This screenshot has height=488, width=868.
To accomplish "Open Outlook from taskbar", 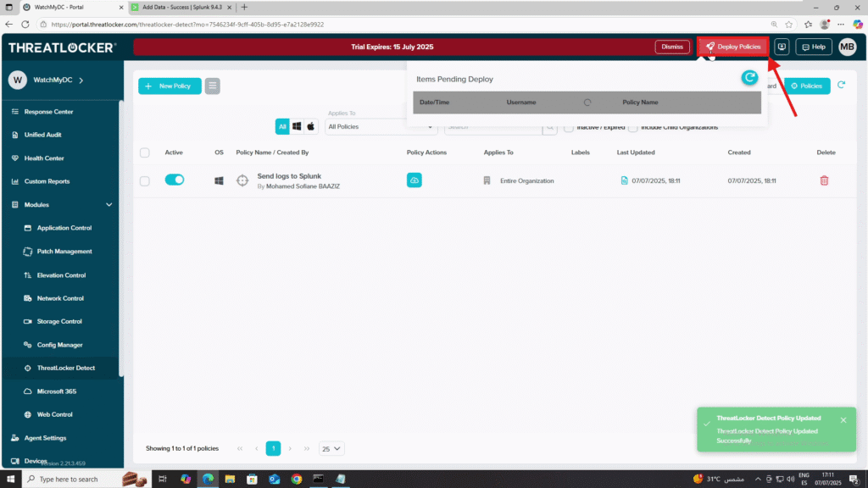I will tap(275, 480).
